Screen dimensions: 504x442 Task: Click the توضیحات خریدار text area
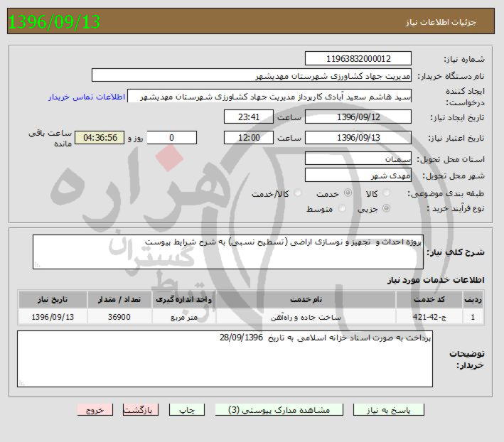point(225,359)
